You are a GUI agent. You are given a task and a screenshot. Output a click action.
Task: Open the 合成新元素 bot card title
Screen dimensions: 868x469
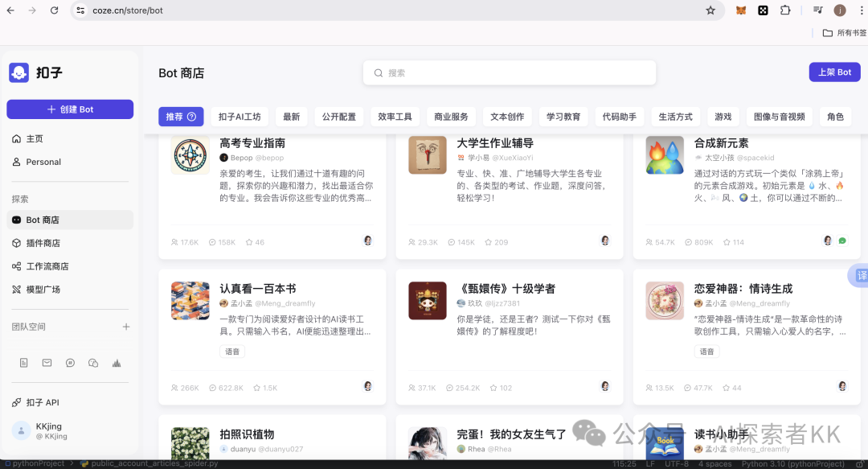(x=721, y=143)
